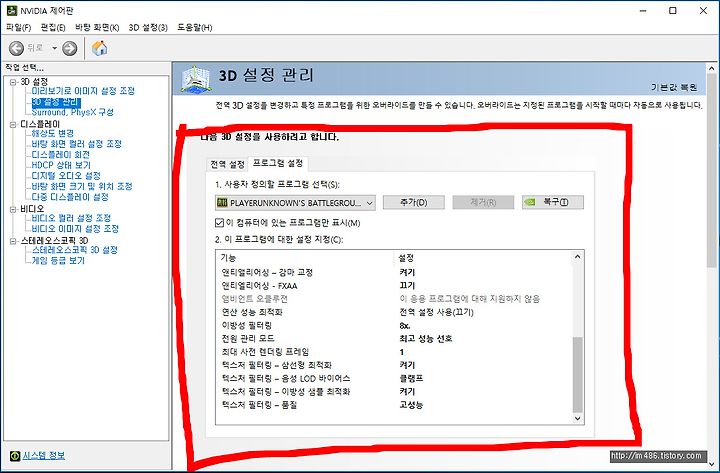Click the 최고 성능 선호 value
The image size is (720, 473).
(426, 339)
